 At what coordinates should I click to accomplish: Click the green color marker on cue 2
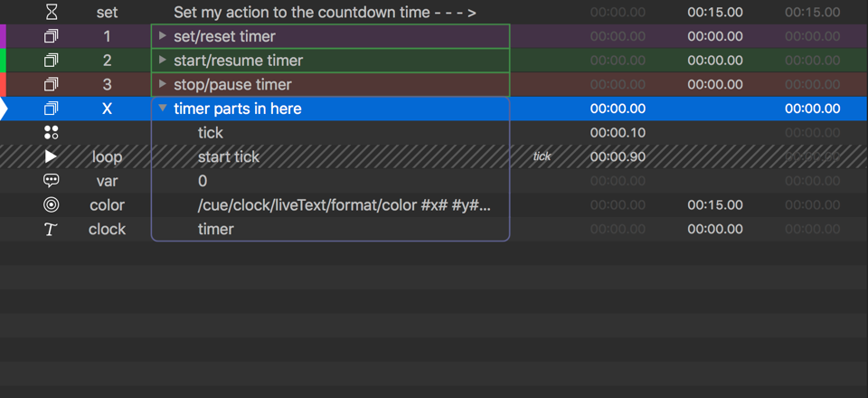coord(3,61)
